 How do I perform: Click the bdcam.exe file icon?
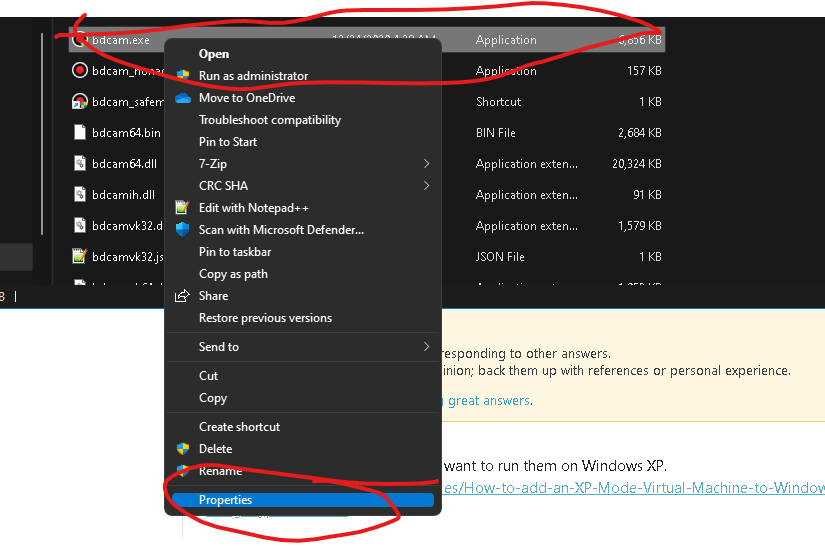79,39
